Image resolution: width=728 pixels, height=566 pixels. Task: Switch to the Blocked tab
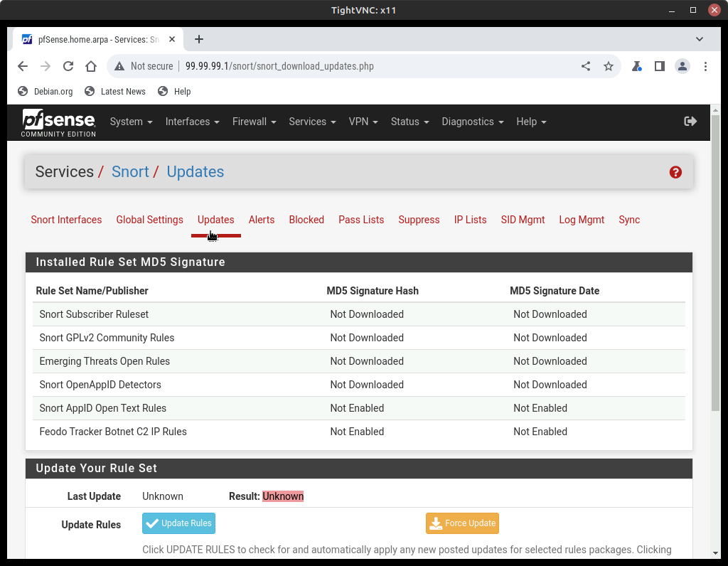306,220
